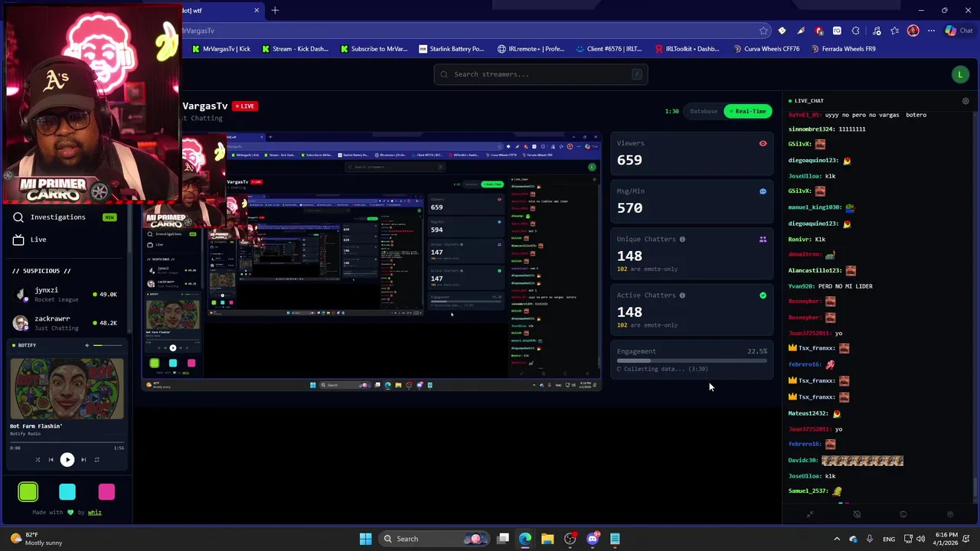Click the Windows taskbar Search box
Viewport: 980px width, 551px height.
(435, 539)
